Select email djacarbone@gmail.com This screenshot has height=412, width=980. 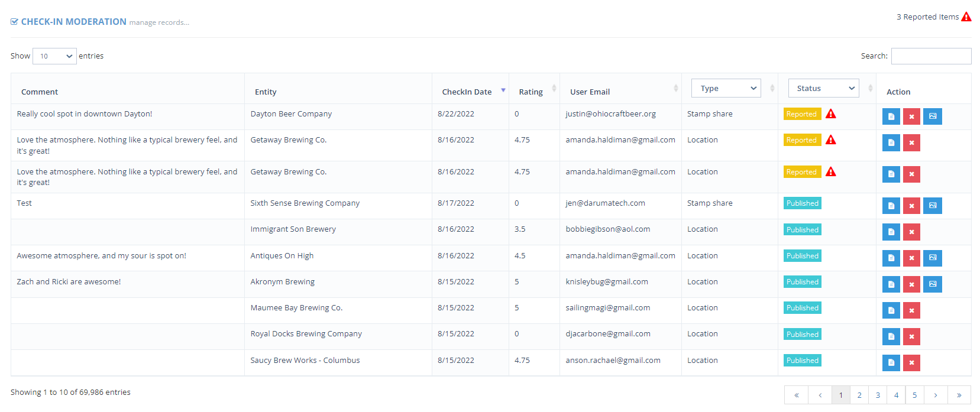point(608,333)
